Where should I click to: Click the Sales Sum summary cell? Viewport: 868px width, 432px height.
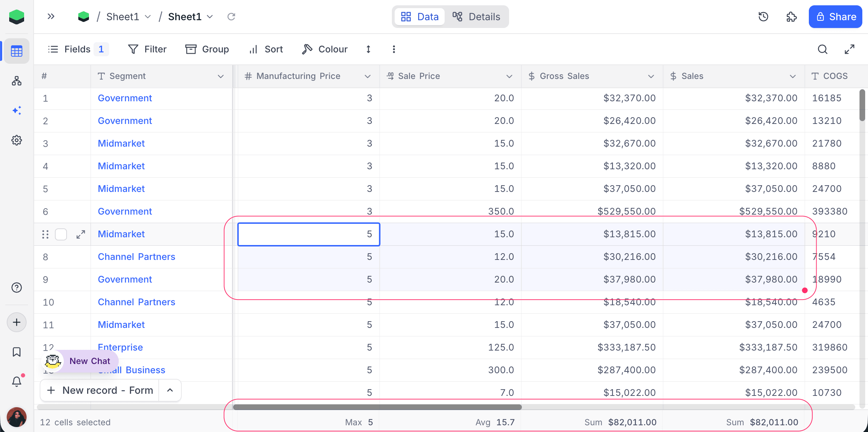734,422
